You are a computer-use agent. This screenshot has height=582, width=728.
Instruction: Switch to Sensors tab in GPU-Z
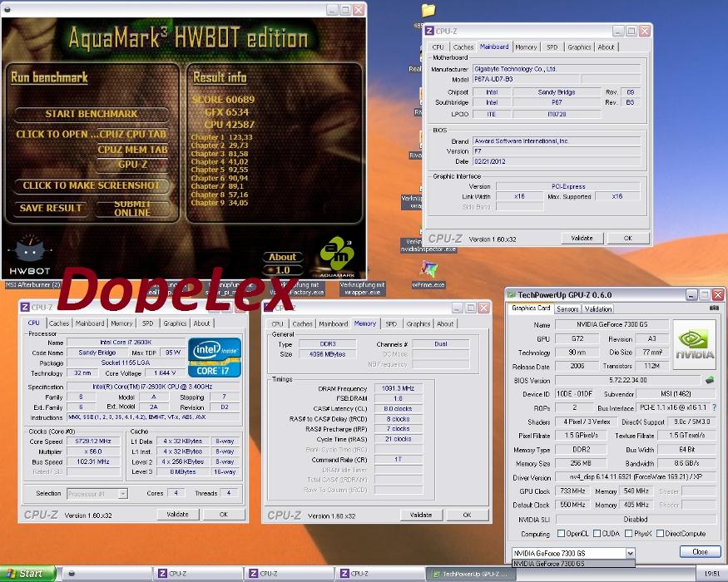(567, 308)
